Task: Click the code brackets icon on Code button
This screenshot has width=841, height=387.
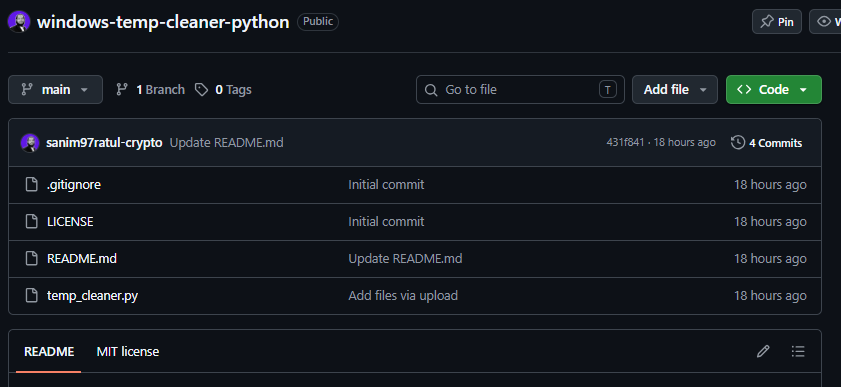Action: pyautogui.click(x=744, y=90)
